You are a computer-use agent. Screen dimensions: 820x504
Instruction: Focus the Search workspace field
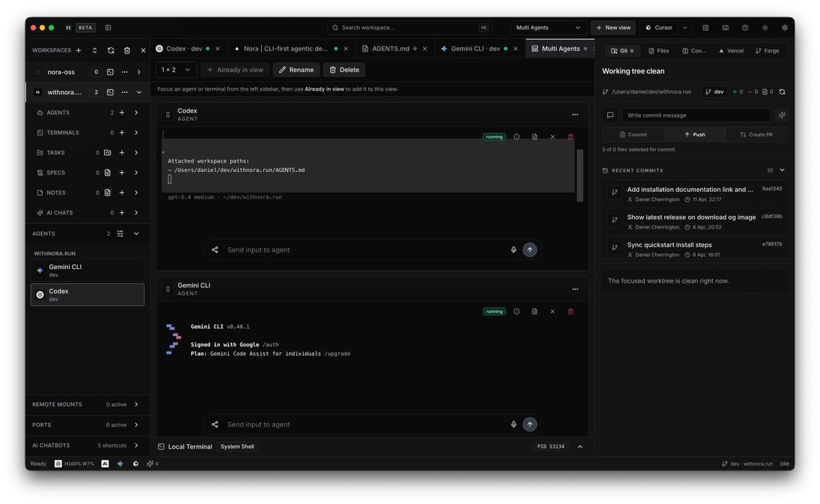pos(410,28)
